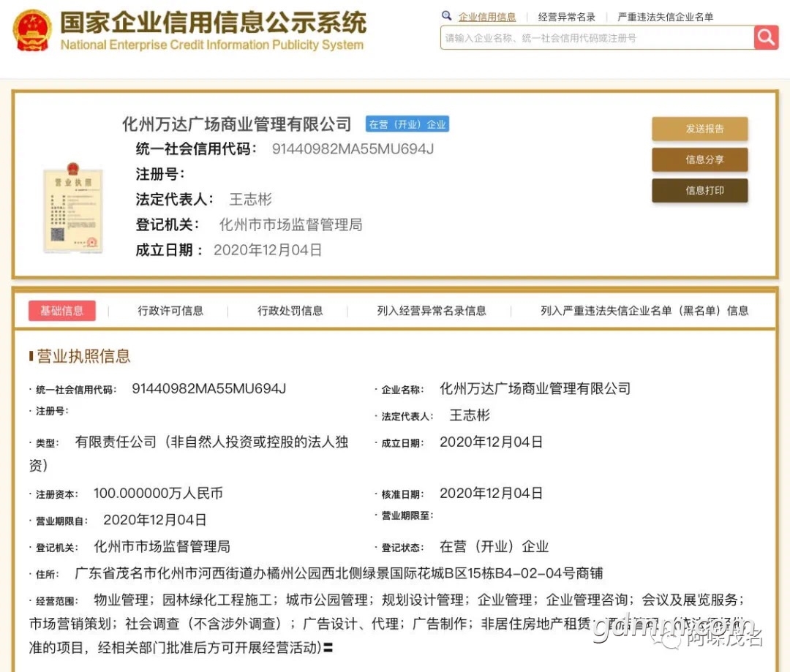This screenshot has width=790, height=672.
Task: Select the 企业信用信息 search category
Action: tap(486, 17)
